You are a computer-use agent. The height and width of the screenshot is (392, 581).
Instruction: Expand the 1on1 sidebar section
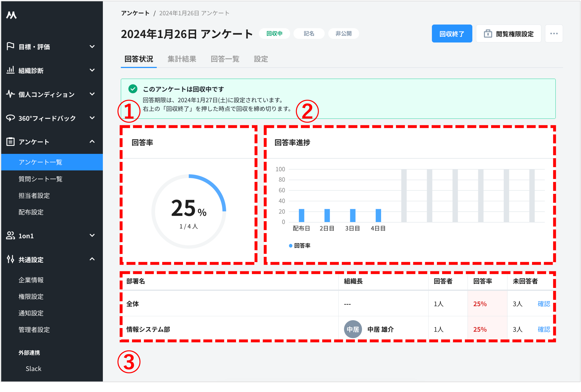click(x=92, y=236)
